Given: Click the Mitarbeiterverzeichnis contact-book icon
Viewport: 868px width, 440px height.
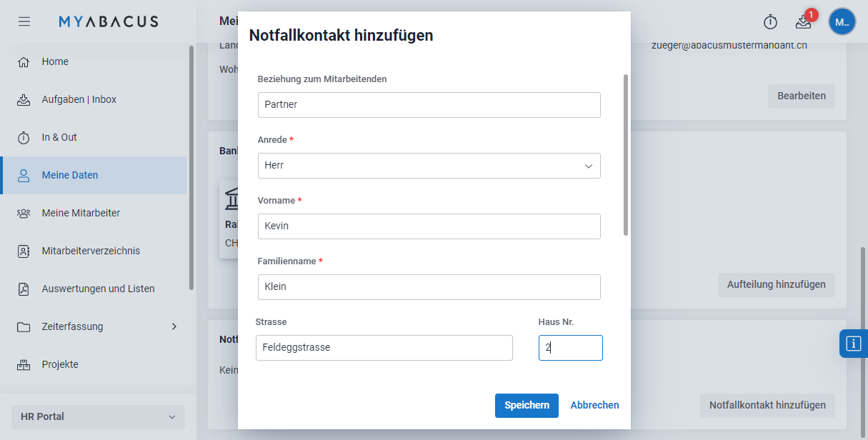Looking at the screenshot, I should 24,251.
